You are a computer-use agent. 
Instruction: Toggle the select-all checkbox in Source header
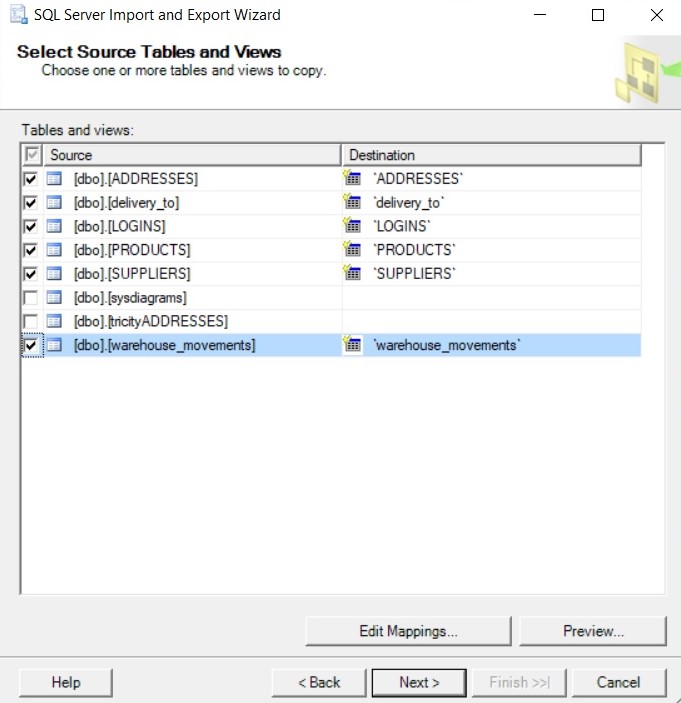(x=31, y=155)
